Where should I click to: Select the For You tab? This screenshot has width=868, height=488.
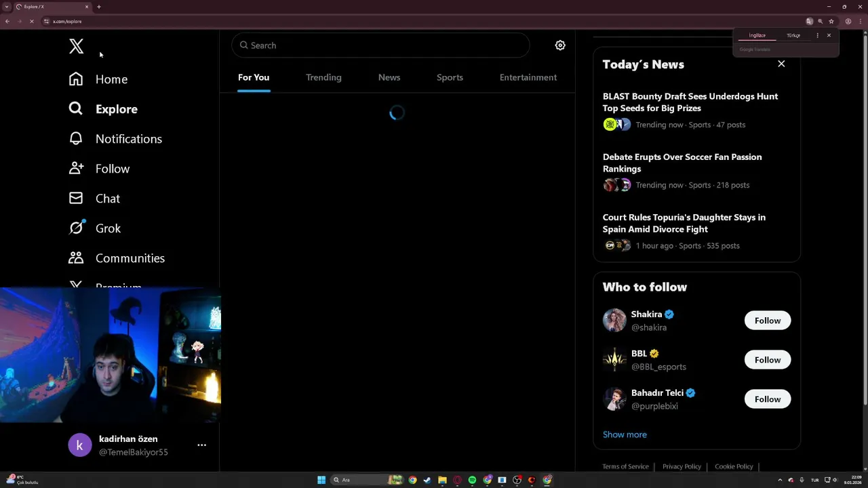(254, 77)
